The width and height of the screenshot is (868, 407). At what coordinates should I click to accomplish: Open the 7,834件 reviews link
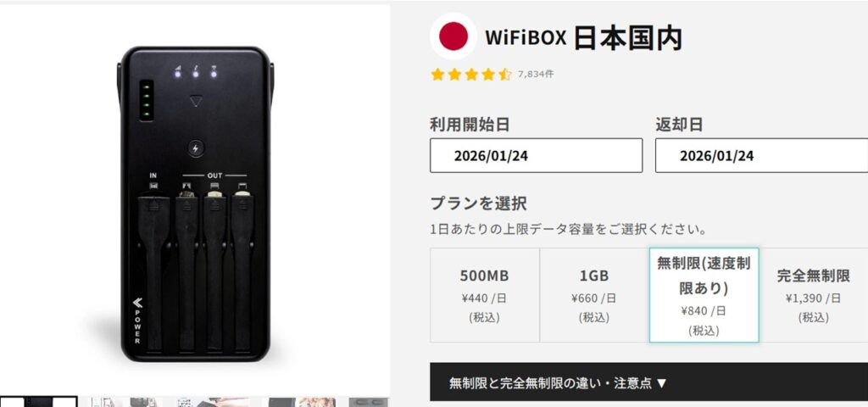point(536,75)
